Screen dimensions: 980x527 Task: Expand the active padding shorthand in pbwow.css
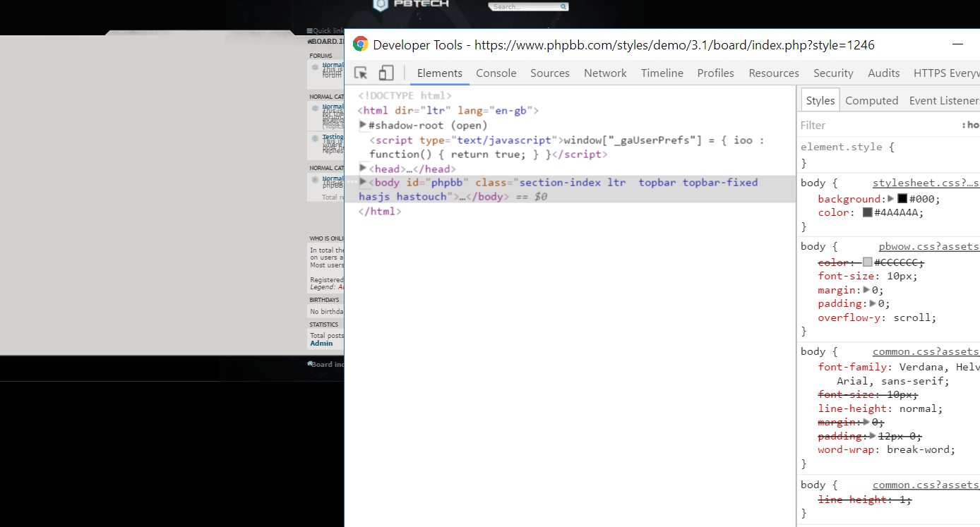(873, 303)
